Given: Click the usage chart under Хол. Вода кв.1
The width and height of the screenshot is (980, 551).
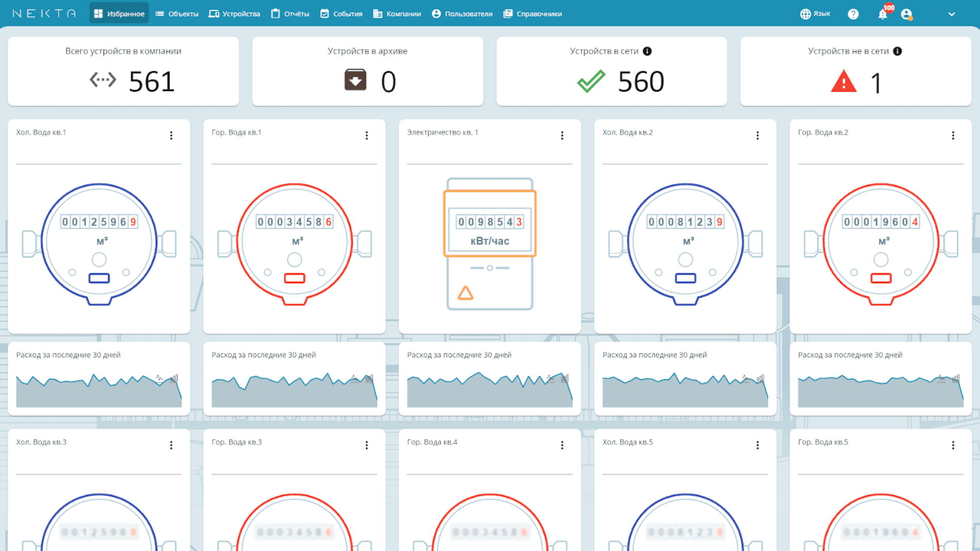Looking at the screenshot, I should 99,390.
